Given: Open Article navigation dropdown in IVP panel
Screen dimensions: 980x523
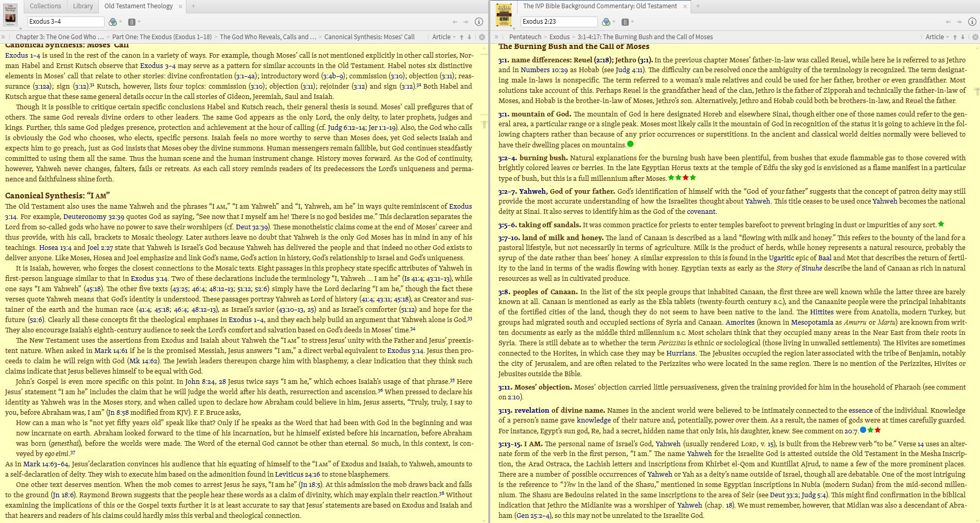Looking at the screenshot, I should [x=937, y=37].
